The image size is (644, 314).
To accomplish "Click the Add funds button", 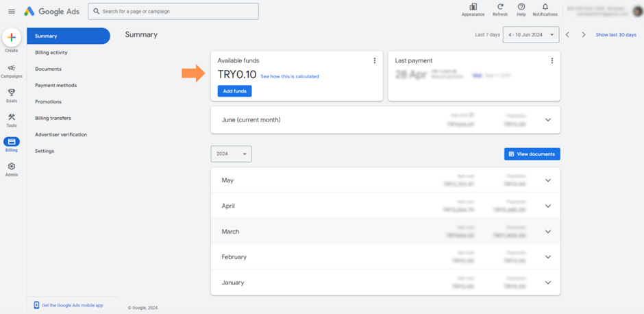I will click(234, 91).
